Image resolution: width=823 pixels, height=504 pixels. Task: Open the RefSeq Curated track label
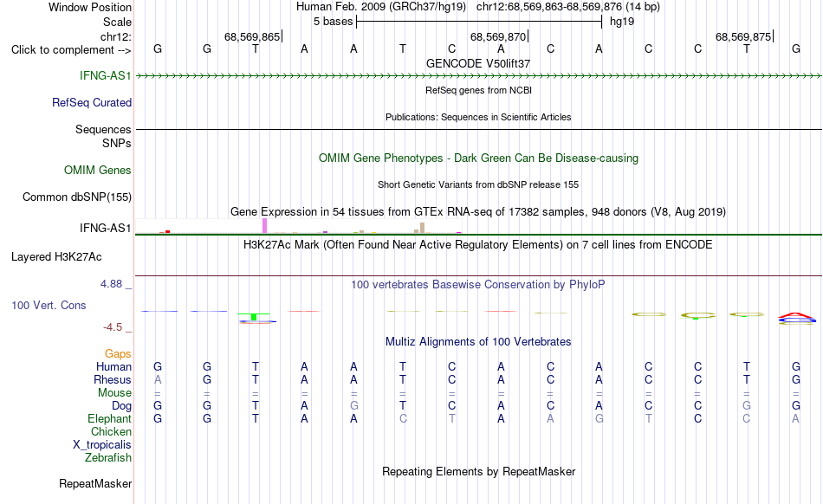[91, 102]
